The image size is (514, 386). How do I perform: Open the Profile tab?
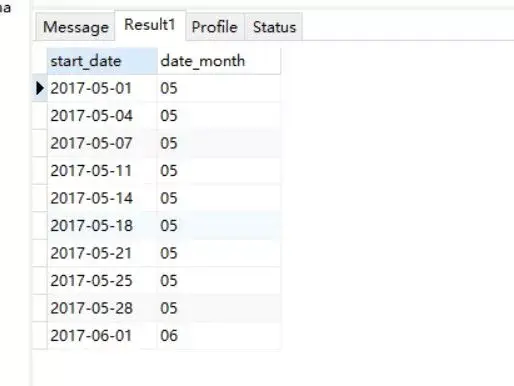coord(215,27)
